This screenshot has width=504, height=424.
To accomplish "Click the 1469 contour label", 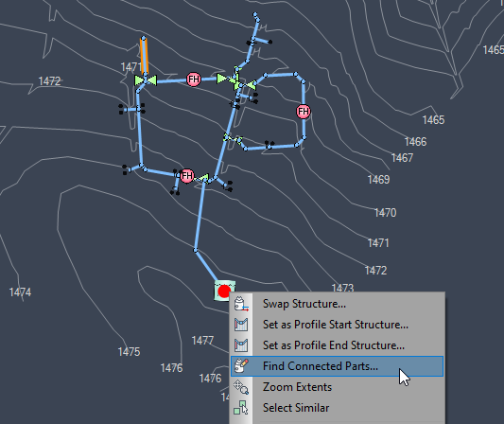I will pyautogui.click(x=378, y=180).
